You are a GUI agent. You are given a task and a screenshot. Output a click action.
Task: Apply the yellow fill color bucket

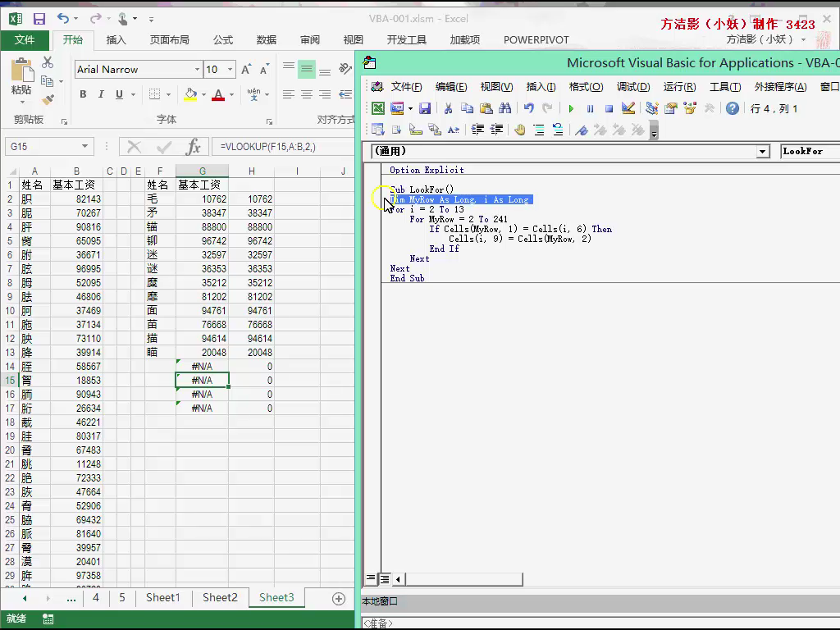190,94
